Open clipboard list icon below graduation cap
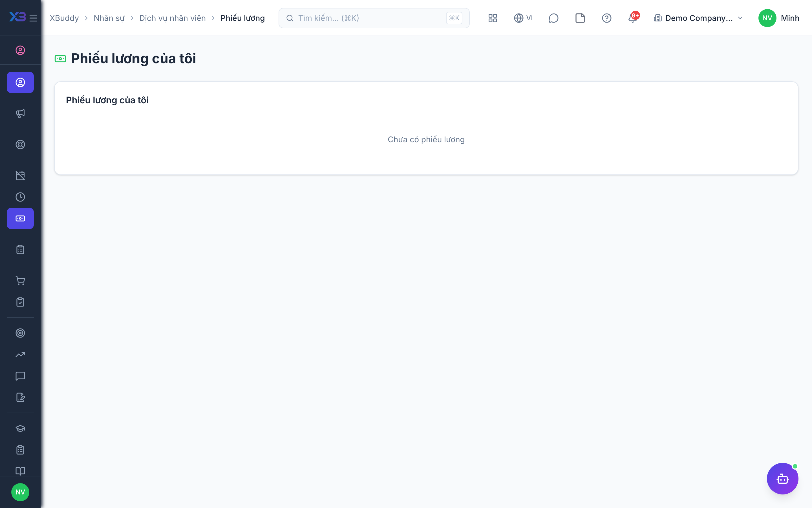Viewport: 812px width, 508px height. click(20, 450)
